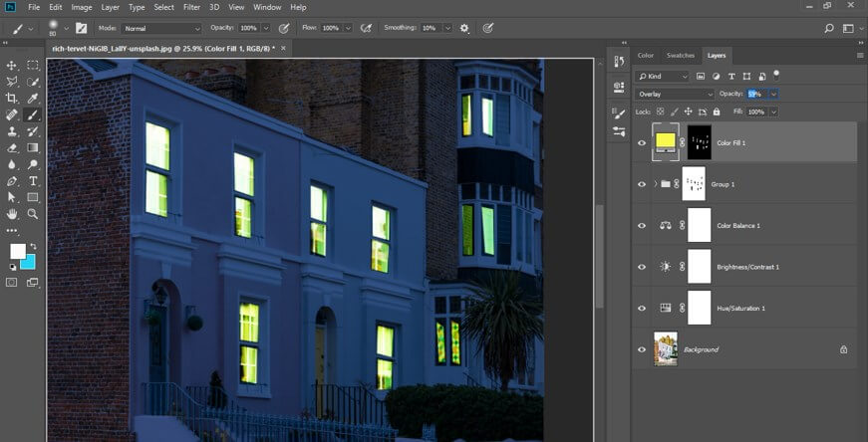This screenshot has height=442, width=868.
Task: Swap foreground and background colors
Action: [x=33, y=246]
